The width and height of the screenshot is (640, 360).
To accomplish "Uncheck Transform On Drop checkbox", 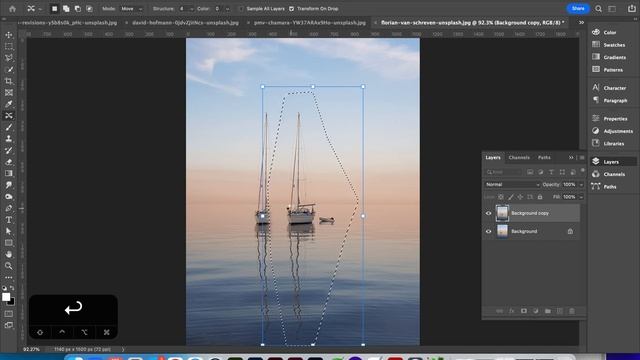I will [x=291, y=9].
